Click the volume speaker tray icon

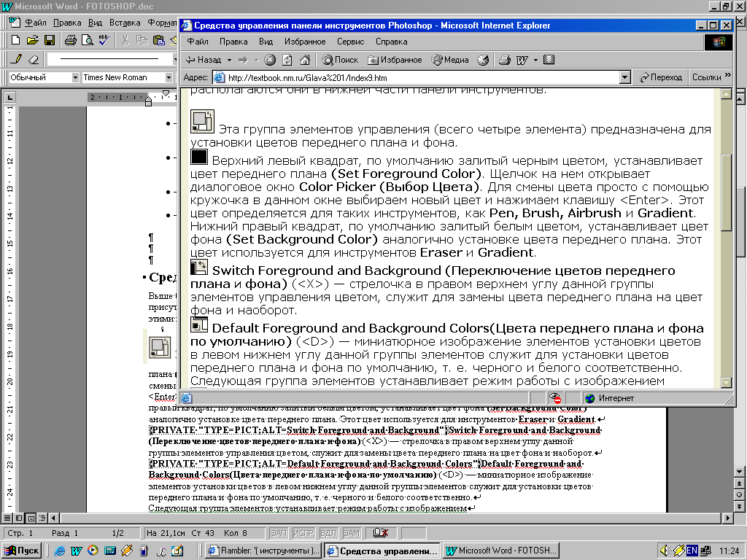[x=664, y=551]
